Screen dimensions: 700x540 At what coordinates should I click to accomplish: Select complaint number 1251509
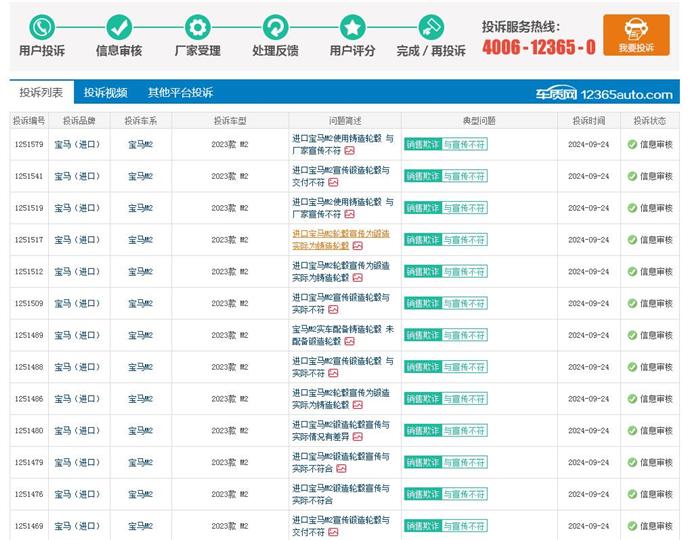[x=29, y=303]
